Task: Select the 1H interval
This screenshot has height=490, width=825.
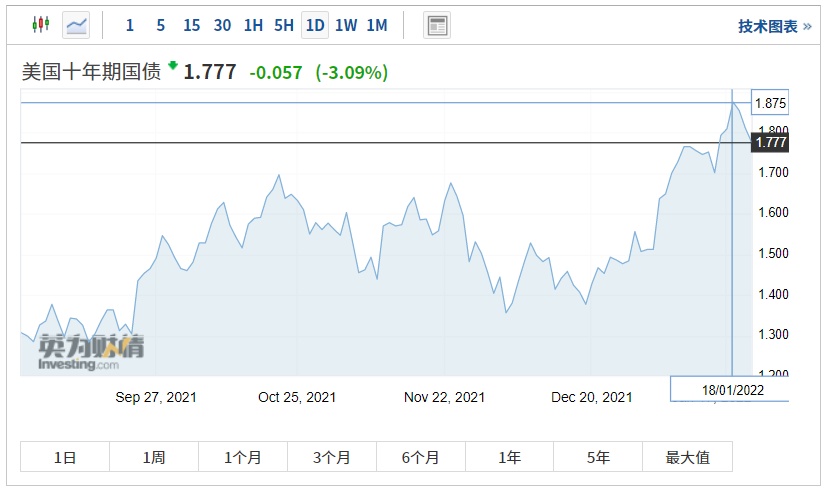Action: coord(253,25)
